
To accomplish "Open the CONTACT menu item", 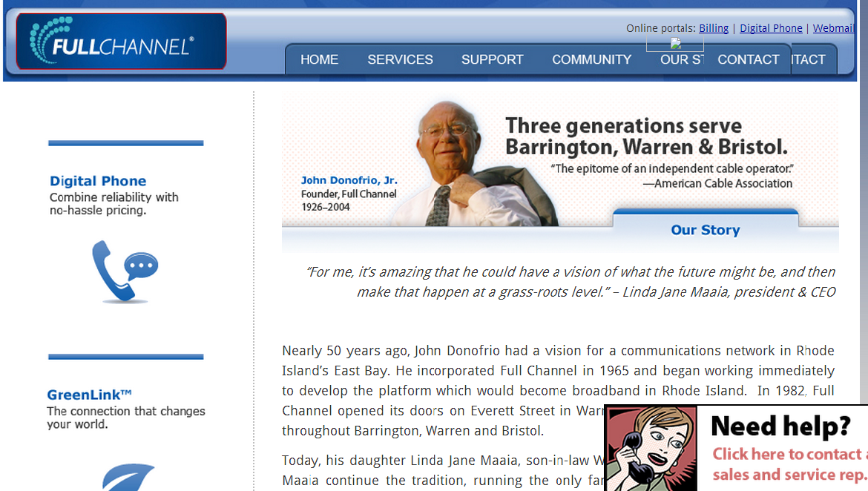I will [x=749, y=59].
